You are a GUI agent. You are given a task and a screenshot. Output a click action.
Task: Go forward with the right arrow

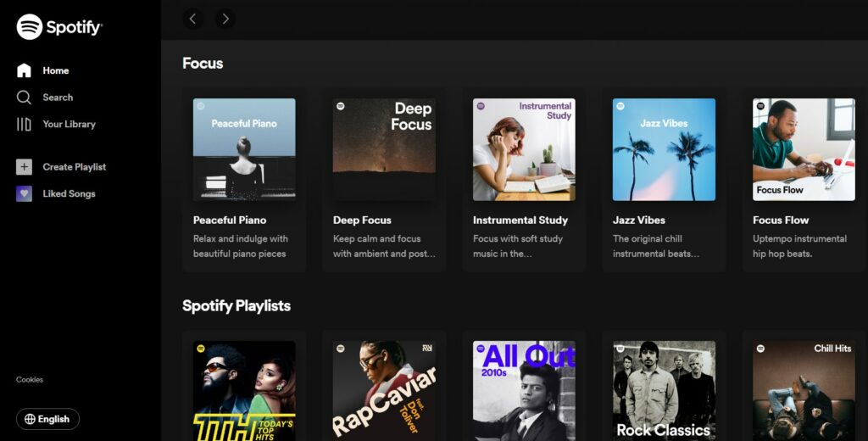[225, 19]
